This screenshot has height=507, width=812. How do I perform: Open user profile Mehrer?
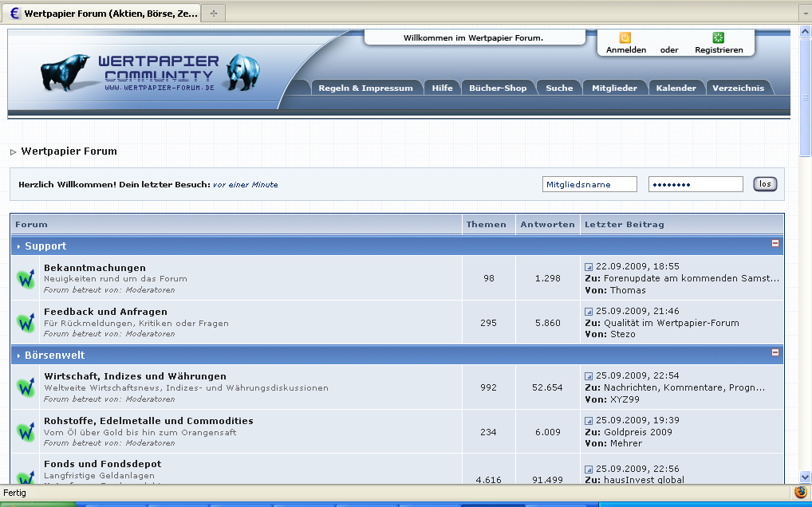(x=626, y=443)
